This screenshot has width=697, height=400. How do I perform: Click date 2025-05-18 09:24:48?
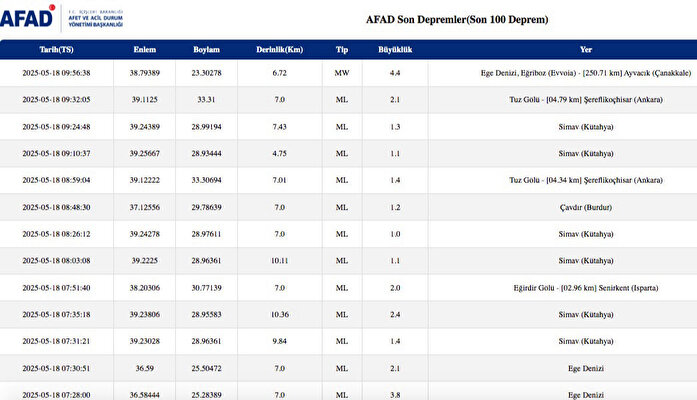coord(56,127)
